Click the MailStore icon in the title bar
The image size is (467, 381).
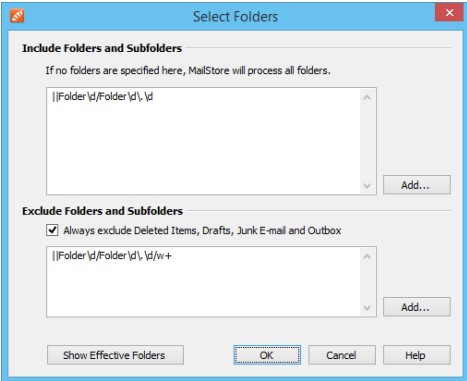pos(17,15)
